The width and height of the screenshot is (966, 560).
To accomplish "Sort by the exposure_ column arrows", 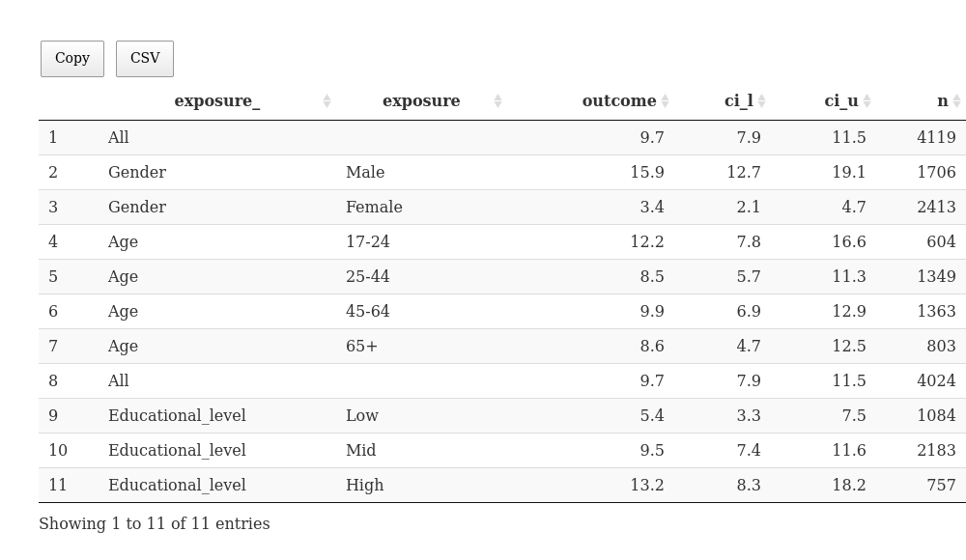I will (x=327, y=101).
